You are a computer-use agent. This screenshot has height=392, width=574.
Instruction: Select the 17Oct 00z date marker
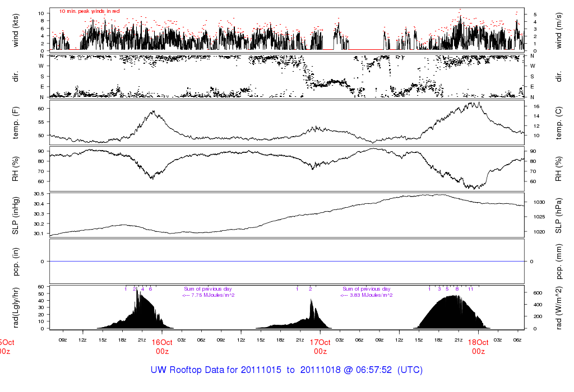point(320,347)
